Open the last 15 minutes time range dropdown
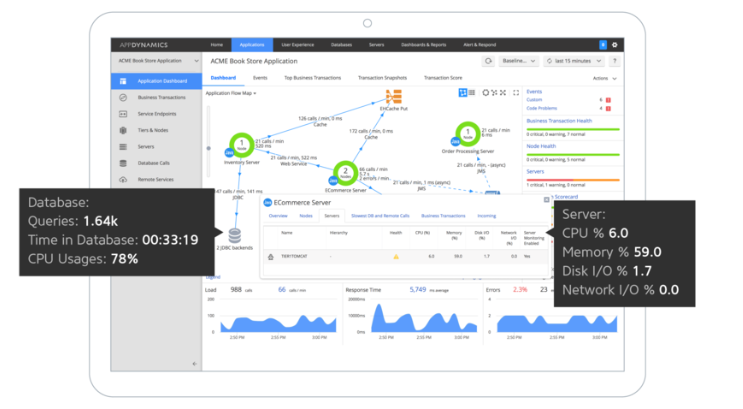Image resolution: width=743 pixels, height=409 pixels. [574, 61]
